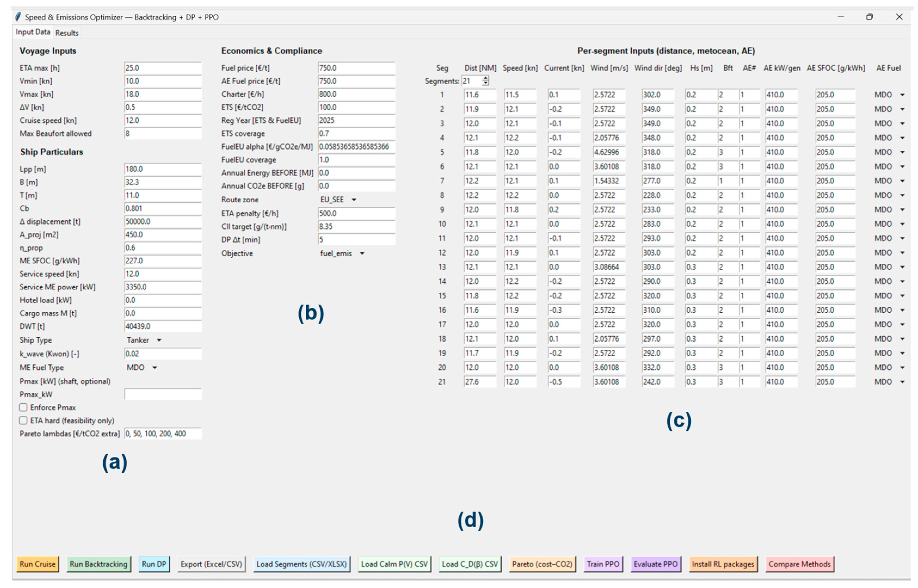
Task: Click the restore window button
Action: [x=870, y=17]
